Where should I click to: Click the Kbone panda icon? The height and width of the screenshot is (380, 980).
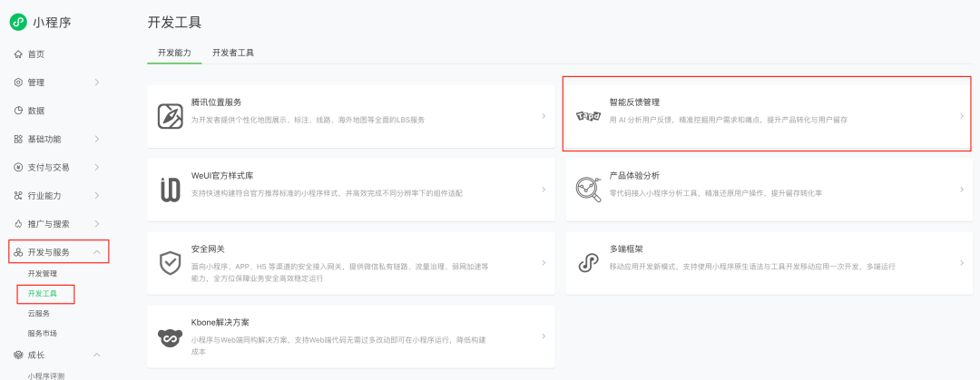[170, 336]
